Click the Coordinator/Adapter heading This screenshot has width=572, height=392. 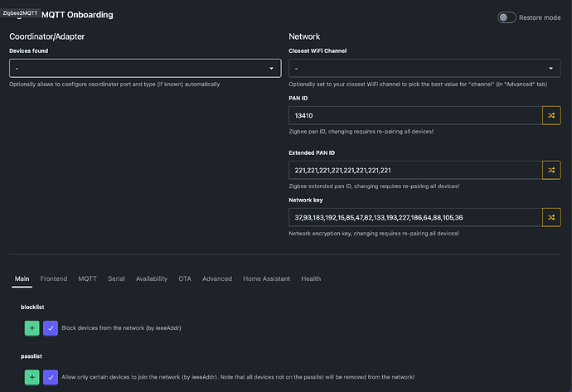pos(46,36)
